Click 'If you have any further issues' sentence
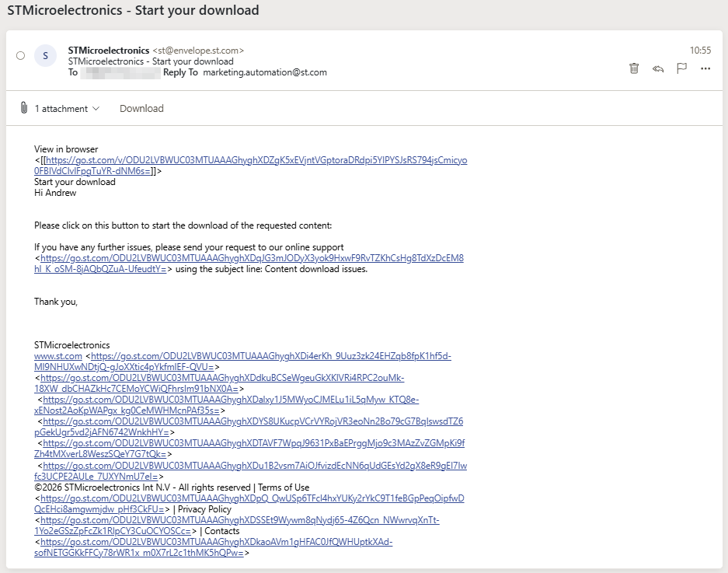Screen dimensions: 728x573 (x=189, y=247)
